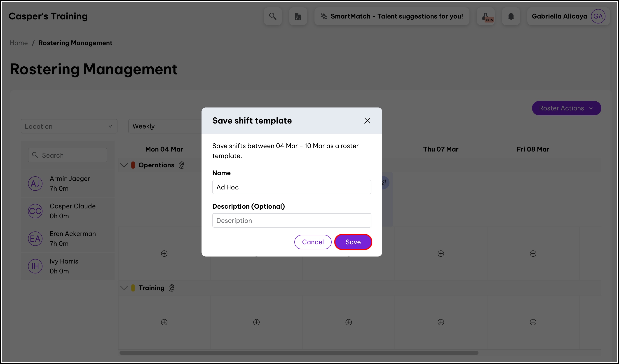619x364 pixels.
Task: Click the header search magnifier icon
Action: 273,16
